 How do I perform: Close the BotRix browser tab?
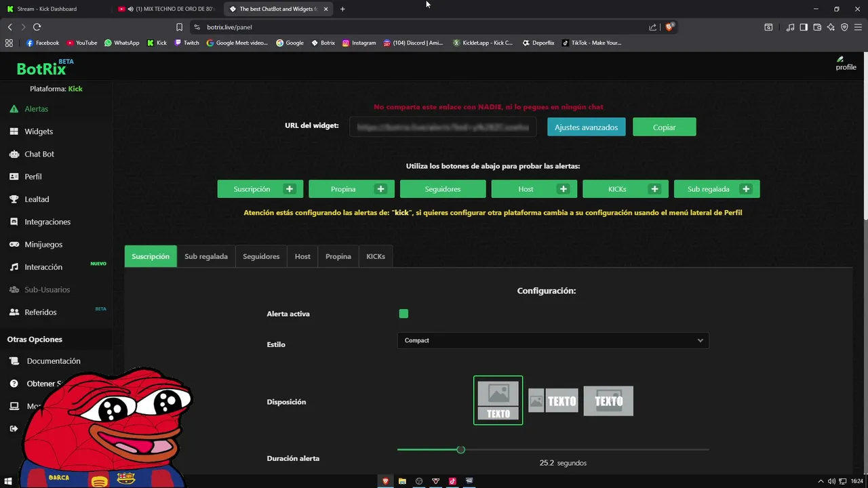[326, 9]
